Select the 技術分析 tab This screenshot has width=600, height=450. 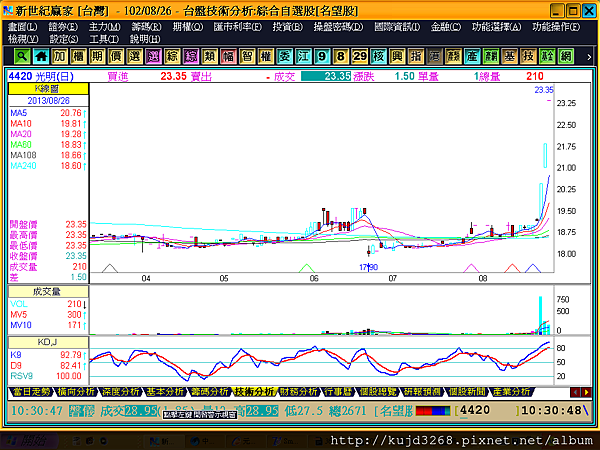[x=254, y=392]
